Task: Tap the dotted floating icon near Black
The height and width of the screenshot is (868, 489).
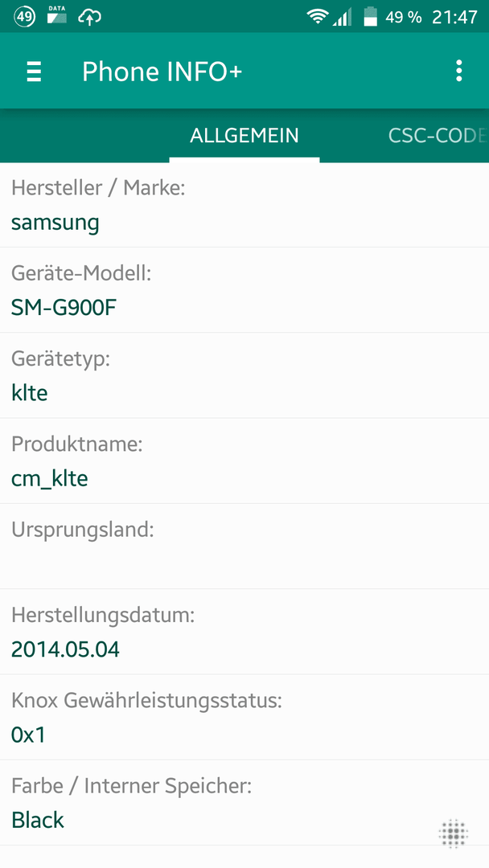Action: coord(454,833)
